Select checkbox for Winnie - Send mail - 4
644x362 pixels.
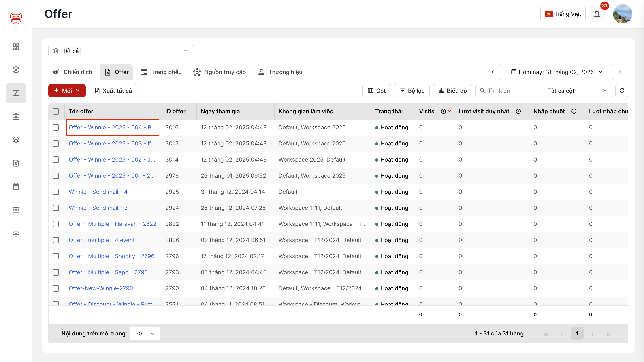(56, 192)
